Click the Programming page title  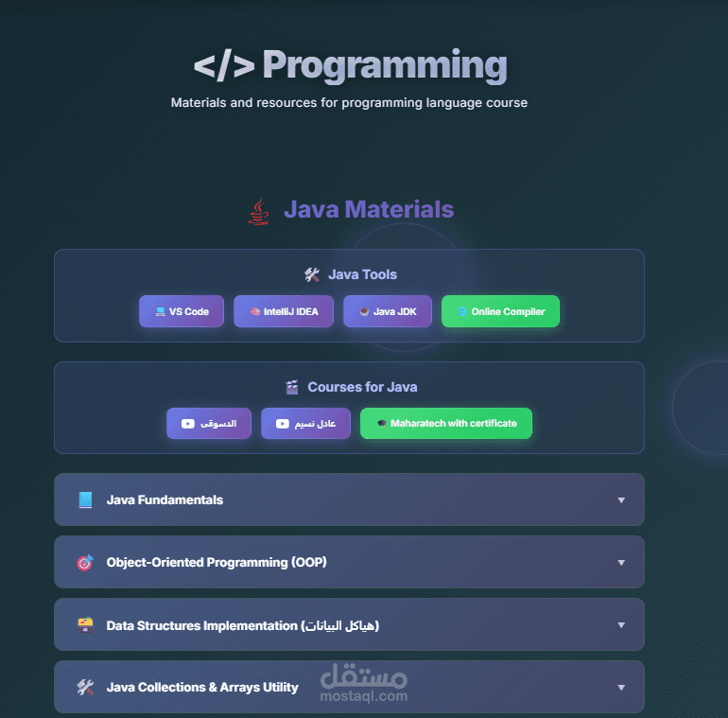[x=385, y=65]
